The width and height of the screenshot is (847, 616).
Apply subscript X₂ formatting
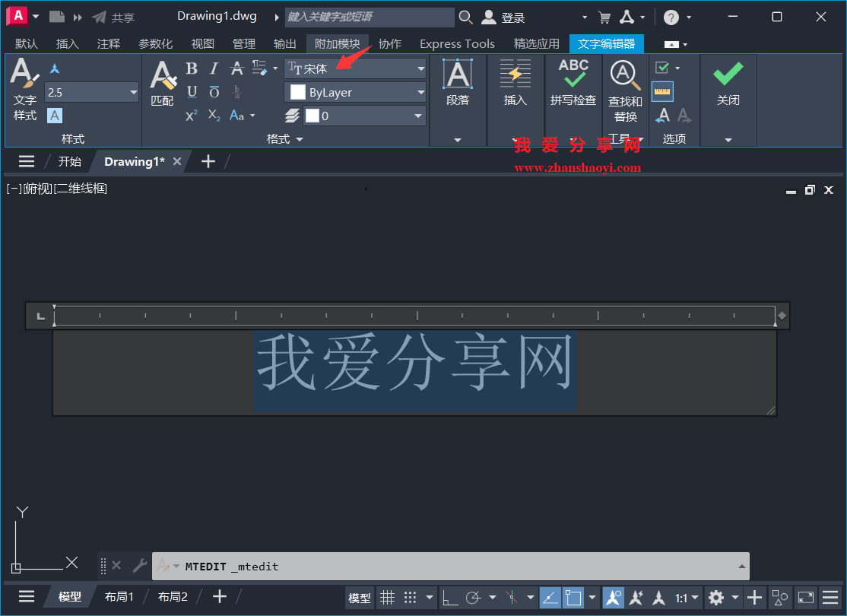tap(214, 116)
